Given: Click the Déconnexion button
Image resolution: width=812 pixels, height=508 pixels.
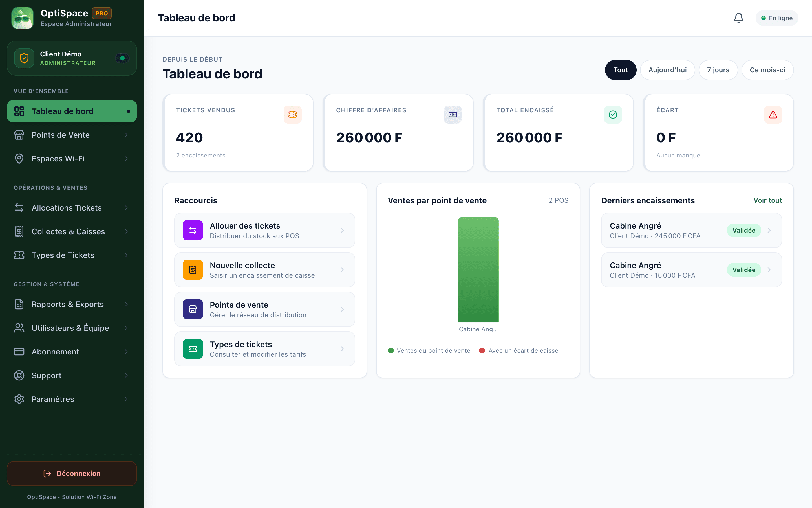Looking at the screenshot, I should click(72, 473).
